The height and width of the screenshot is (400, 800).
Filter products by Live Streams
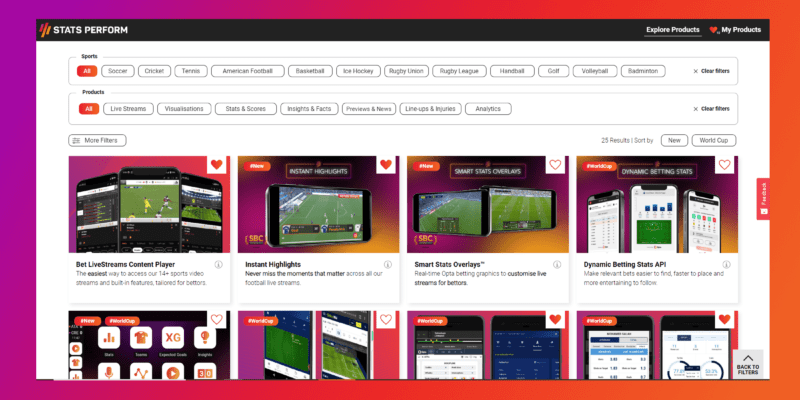[128, 109]
